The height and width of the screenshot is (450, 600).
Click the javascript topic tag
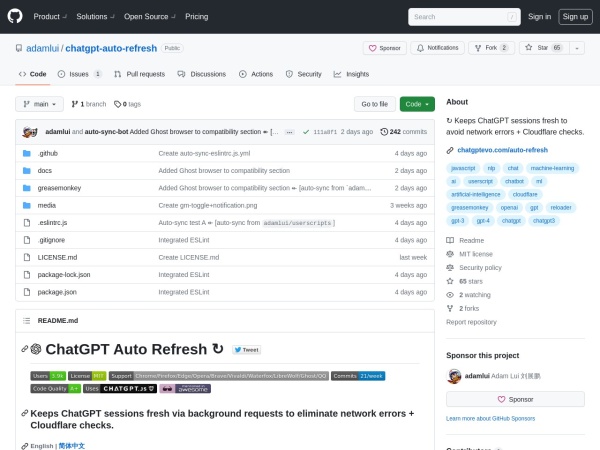coord(463,168)
